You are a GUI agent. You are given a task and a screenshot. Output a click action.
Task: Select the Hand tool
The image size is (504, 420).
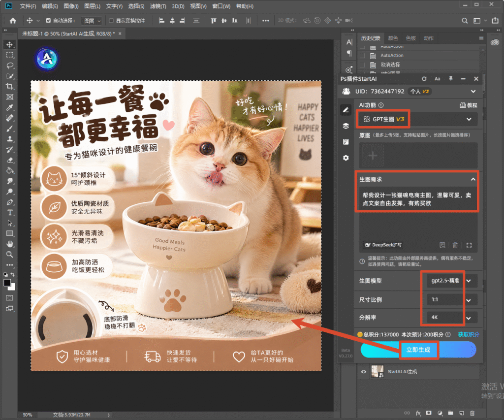pos(10,244)
